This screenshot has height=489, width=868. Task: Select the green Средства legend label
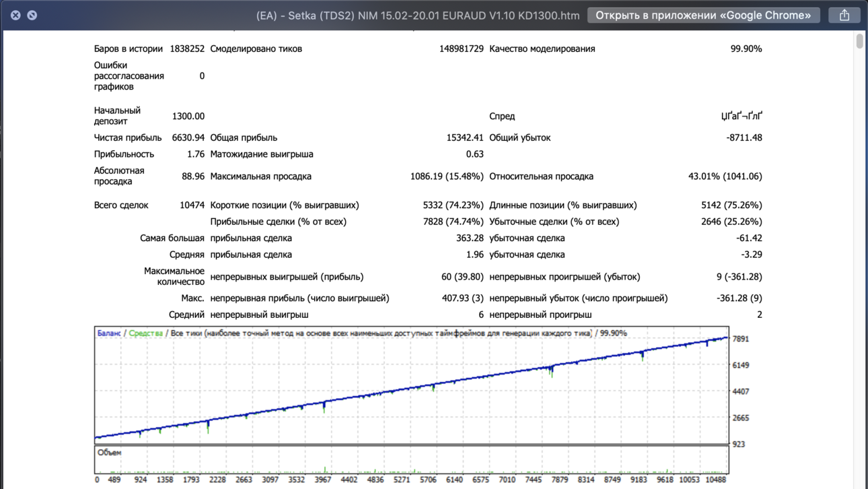[x=146, y=333]
